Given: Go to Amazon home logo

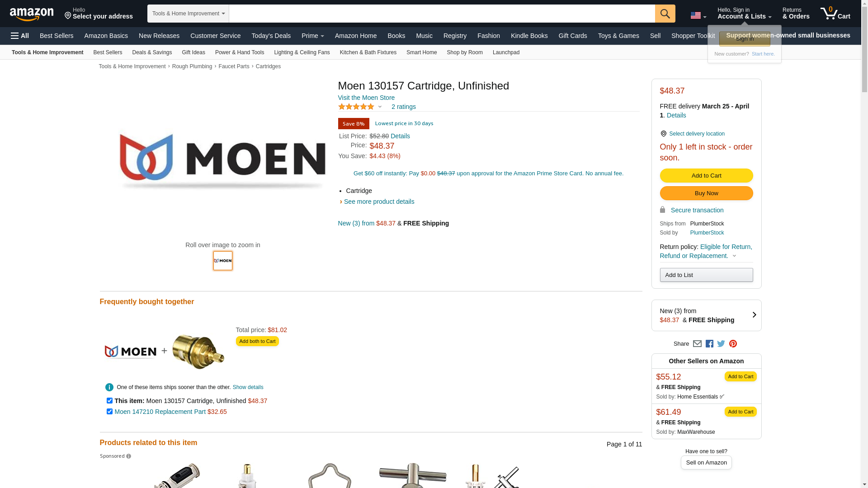Looking at the screenshot, I should (32, 14).
